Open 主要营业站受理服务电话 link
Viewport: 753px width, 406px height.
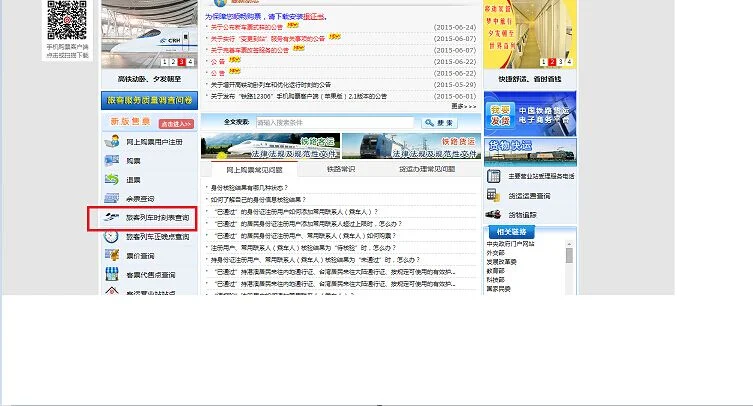tap(541, 176)
